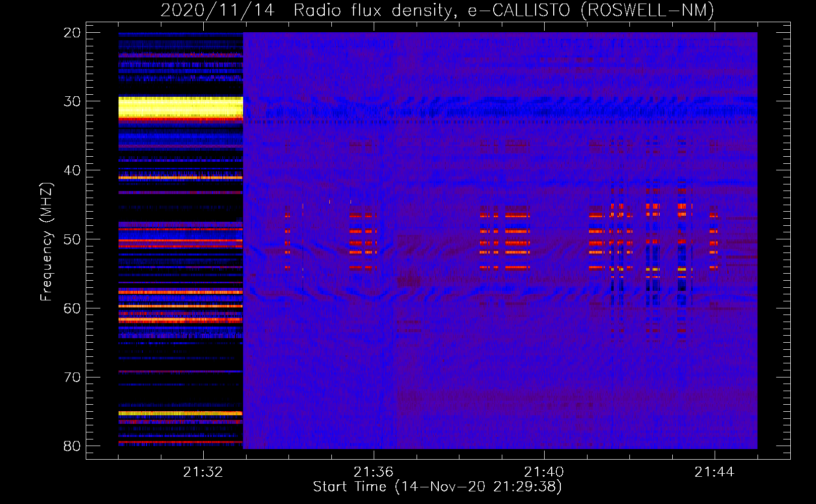Click the 21:40 time tick label
Viewport: 816px width, 504px height.
[544, 472]
